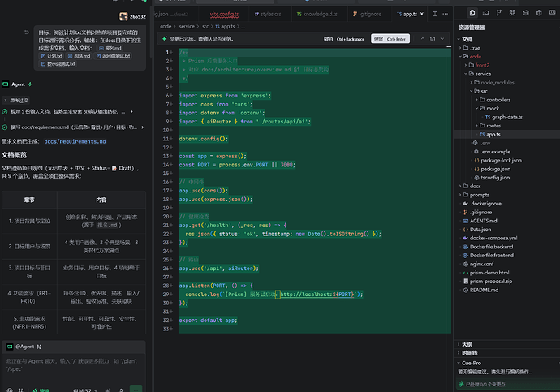This screenshot has height=392, width=560.
Task: Go to previous change with up arrow
Action: pos(423,39)
